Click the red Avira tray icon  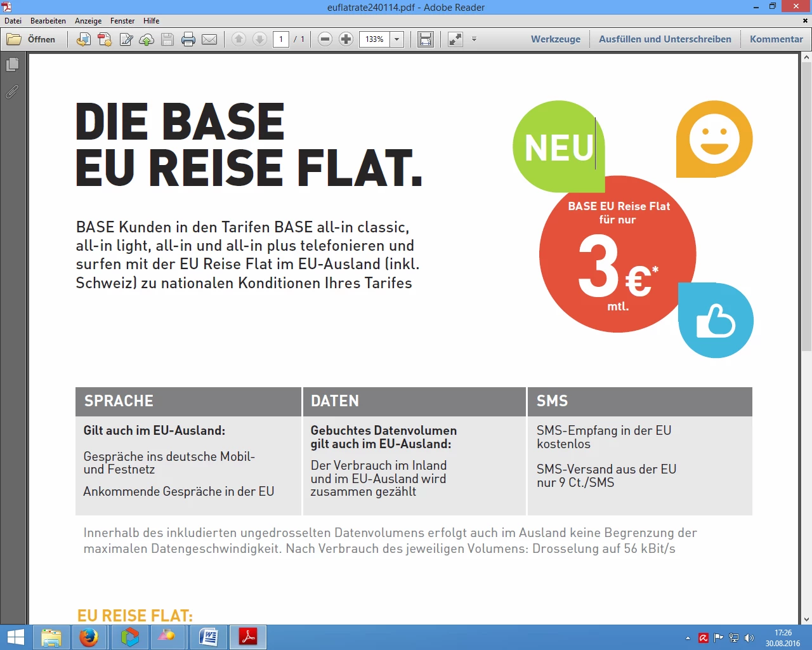703,638
